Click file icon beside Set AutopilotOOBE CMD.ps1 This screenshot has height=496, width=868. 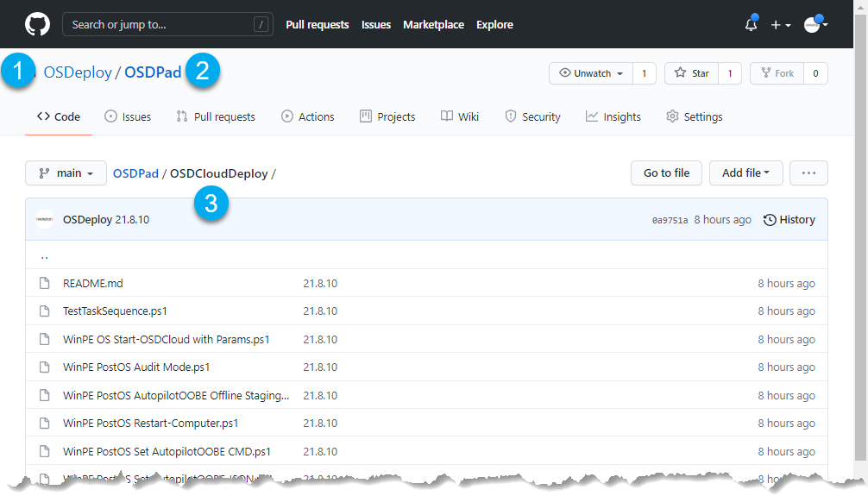[x=44, y=452]
